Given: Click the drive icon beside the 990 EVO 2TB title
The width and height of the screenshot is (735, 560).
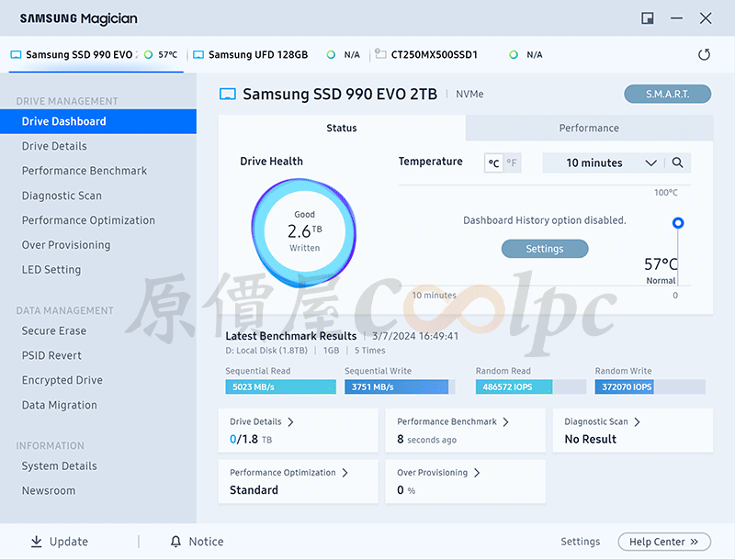Looking at the screenshot, I should pyautogui.click(x=228, y=95).
